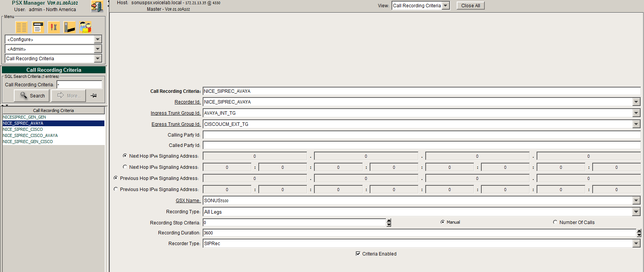Click the Recording Stop Criteria value field
The image size is (644, 272).
coord(294,223)
